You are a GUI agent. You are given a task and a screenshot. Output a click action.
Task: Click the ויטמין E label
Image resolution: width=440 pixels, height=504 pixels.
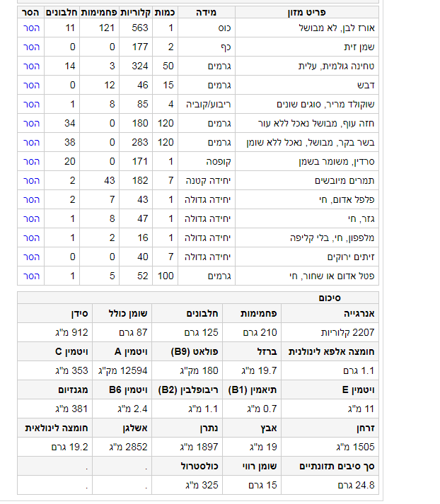359,390
